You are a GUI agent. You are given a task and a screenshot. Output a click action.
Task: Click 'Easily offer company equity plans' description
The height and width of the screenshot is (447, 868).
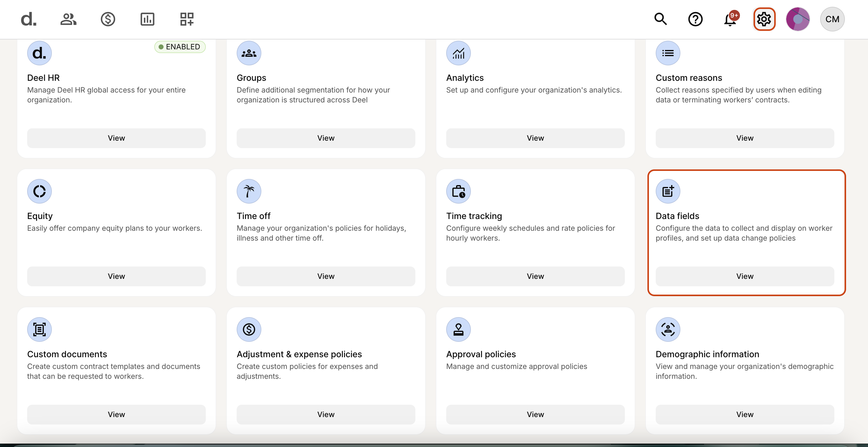tap(114, 228)
